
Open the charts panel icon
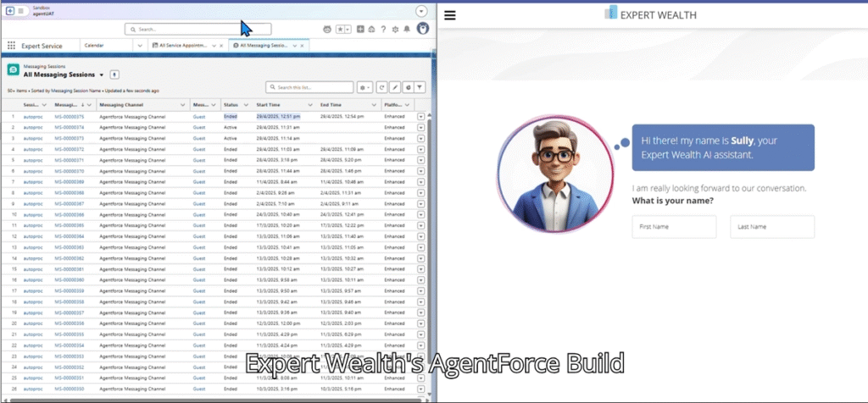(x=408, y=87)
